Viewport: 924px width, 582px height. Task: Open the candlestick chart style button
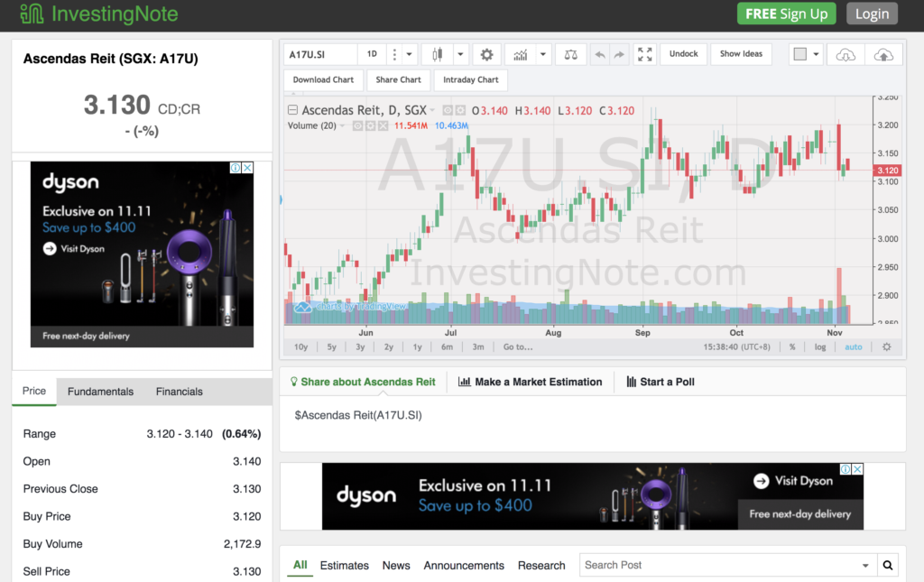pyautogui.click(x=438, y=55)
